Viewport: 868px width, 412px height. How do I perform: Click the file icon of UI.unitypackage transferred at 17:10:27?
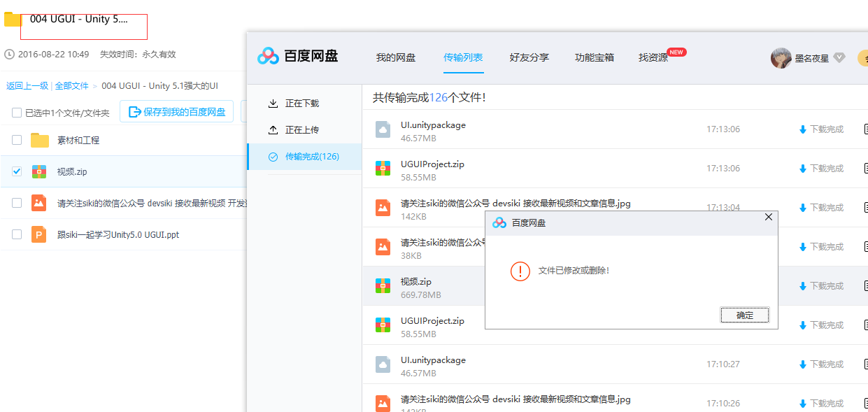pyautogui.click(x=383, y=364)
